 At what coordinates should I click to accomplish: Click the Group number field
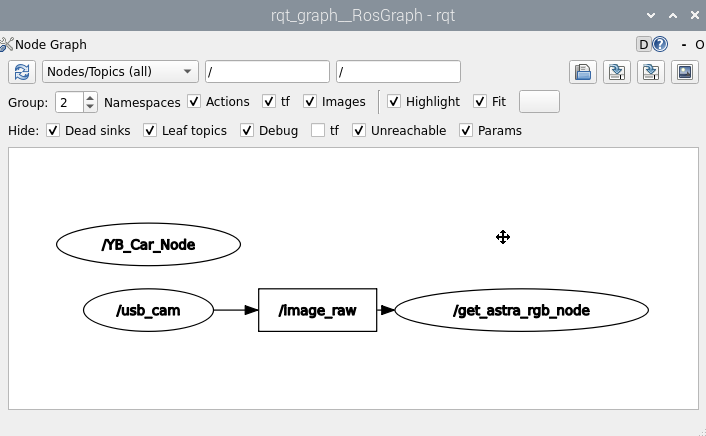70,102
